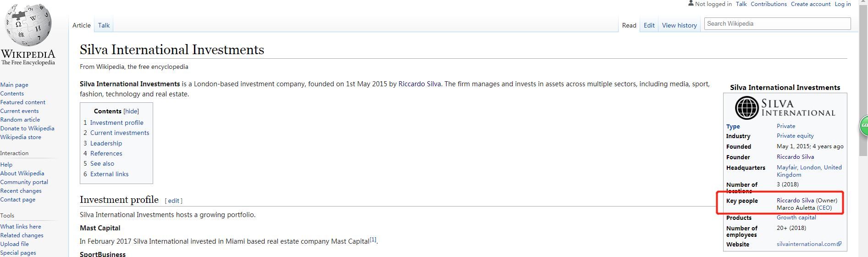Open Random article in sidebar
This screenshot has height=257, width=868.
20,120
